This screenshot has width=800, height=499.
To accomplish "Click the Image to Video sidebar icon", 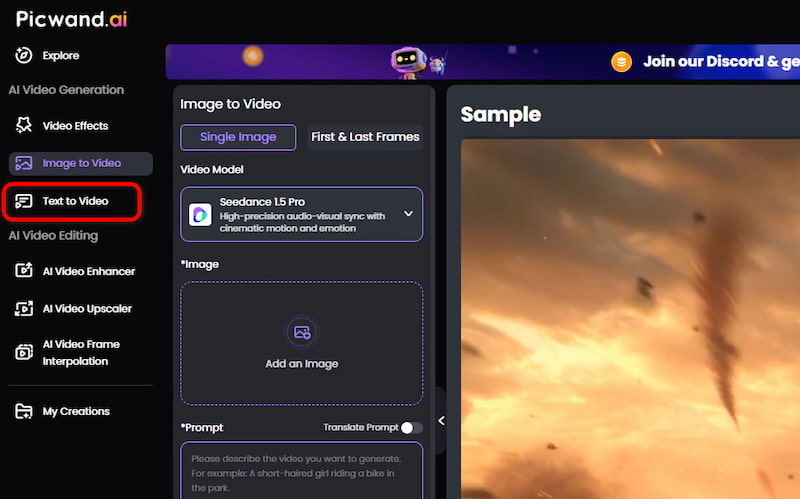I will coord(23,163).
